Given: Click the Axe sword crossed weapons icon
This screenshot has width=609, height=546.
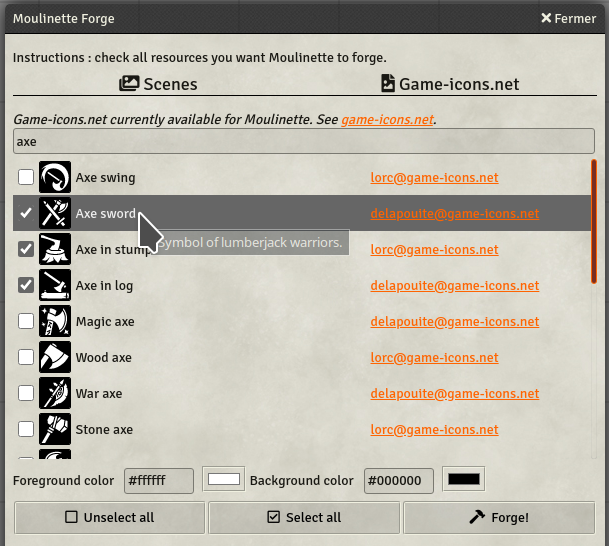Looking at the screenshot, I should 55,213.
